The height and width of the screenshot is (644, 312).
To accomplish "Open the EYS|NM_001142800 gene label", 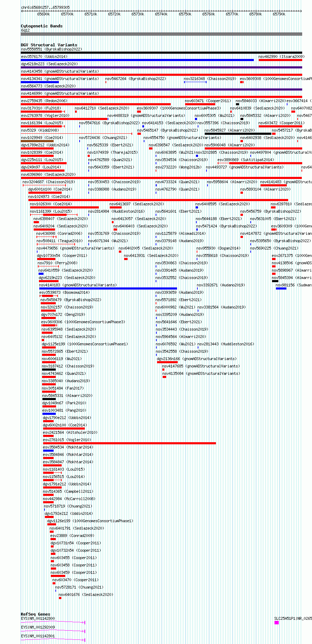I will [x=38, y=618].
